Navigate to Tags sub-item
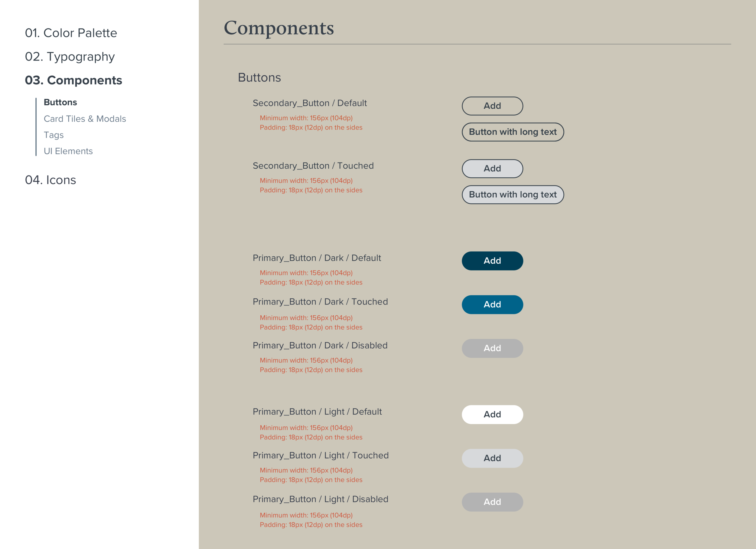The height and width of the screenshot is (549, 756). coord(54,135)
